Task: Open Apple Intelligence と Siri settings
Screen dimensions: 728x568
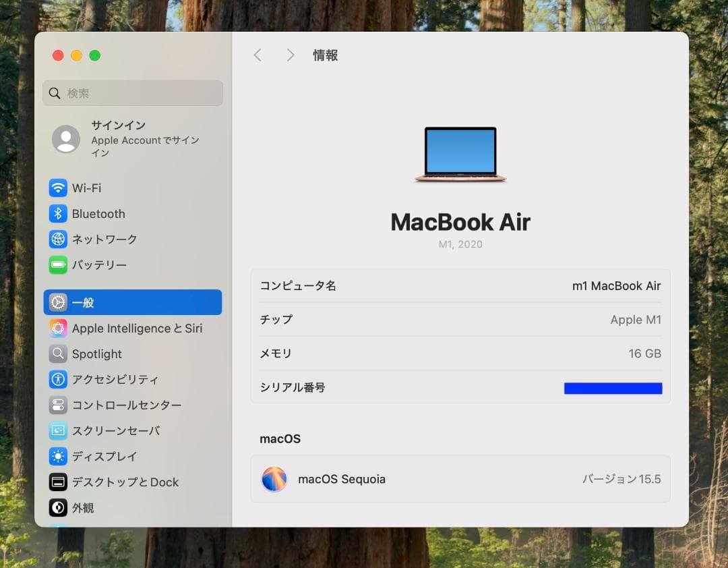Action: click(x=58, y=328)
